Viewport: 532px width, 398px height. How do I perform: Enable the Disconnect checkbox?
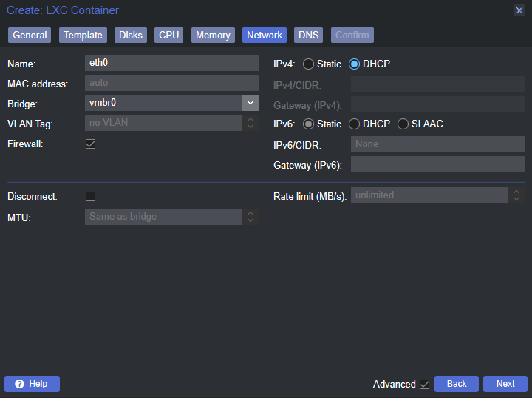tap(91, 196)
